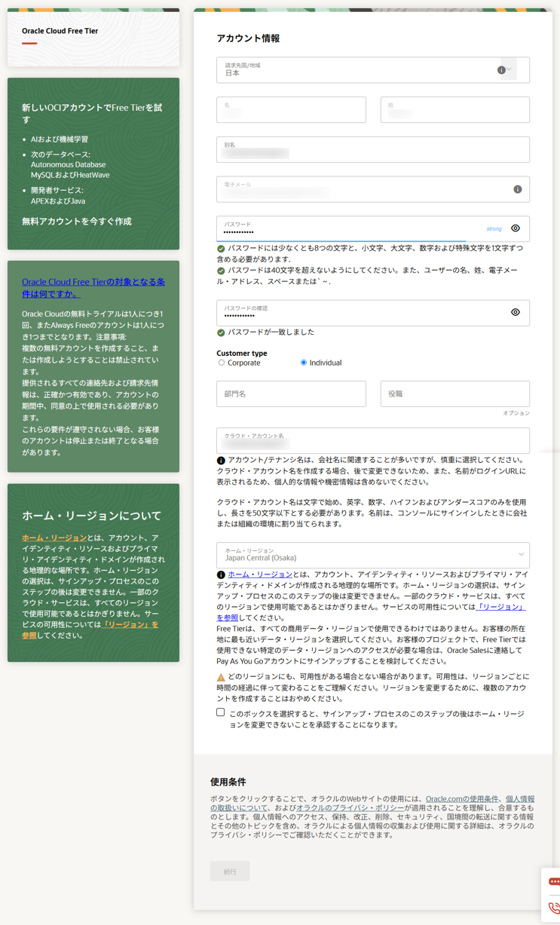The width and height of the screenshot is (560, 925).
Task: Click the phone call icon at bottom right
Action: click(554, 908)
